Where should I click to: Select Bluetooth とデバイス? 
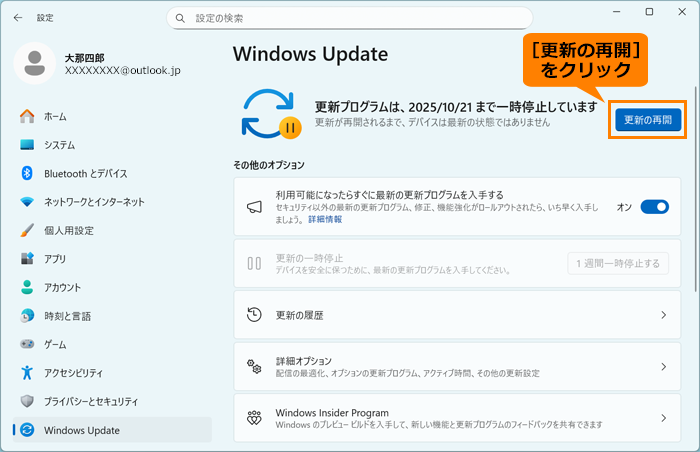tap(112, 174)
